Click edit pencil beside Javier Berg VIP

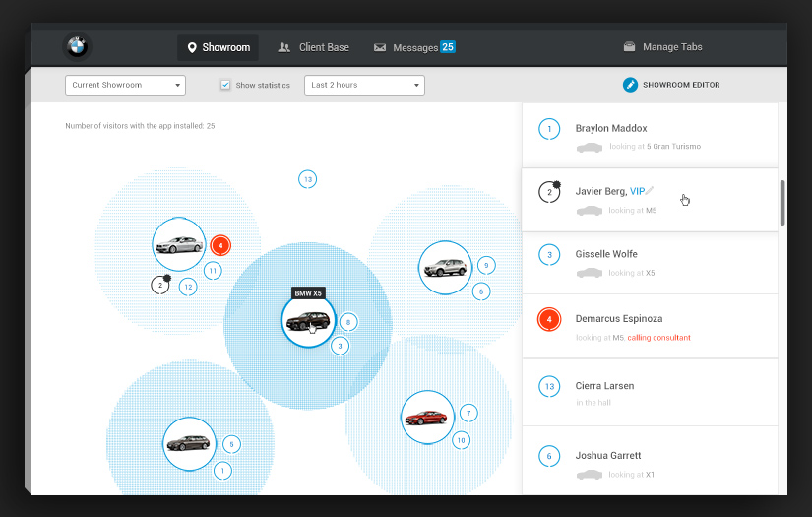point(650,191)
